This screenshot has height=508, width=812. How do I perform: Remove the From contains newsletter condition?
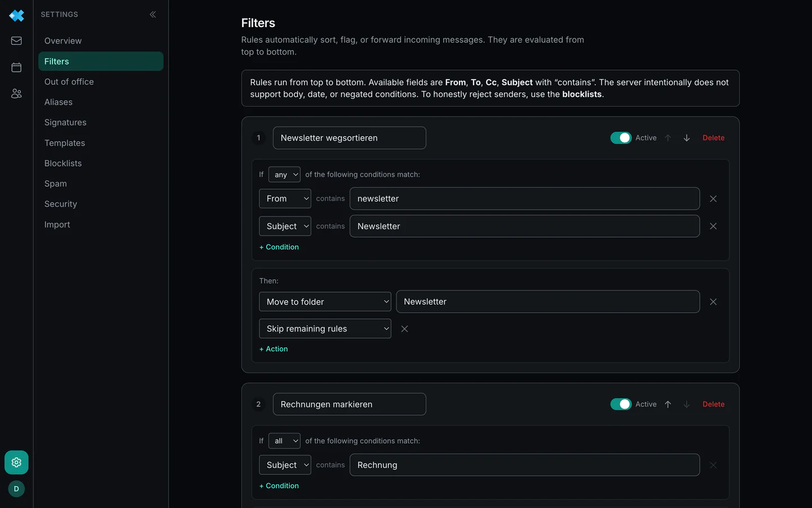[x=713, y=199]
